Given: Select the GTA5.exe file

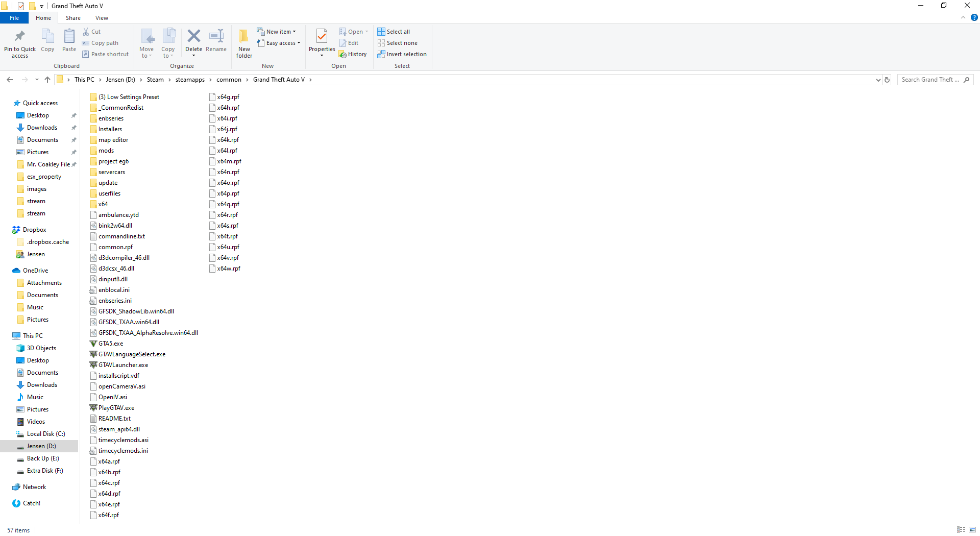Looking at the screenshot, I should tap(111, 344).
